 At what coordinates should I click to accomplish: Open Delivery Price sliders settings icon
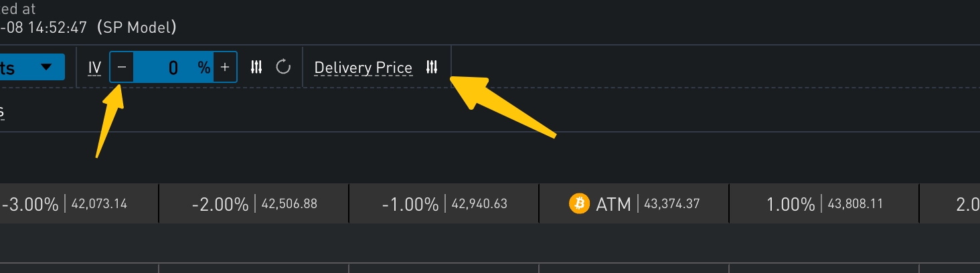(432, 67)
